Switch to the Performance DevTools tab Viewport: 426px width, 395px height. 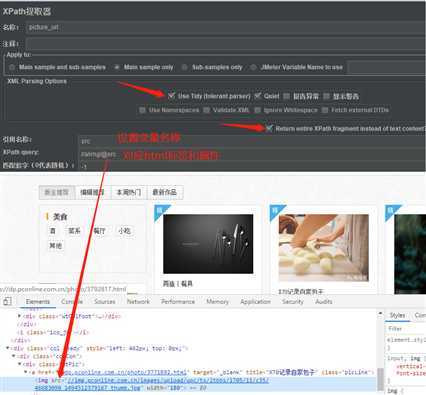pyautogui.click(x=178, y=302)
